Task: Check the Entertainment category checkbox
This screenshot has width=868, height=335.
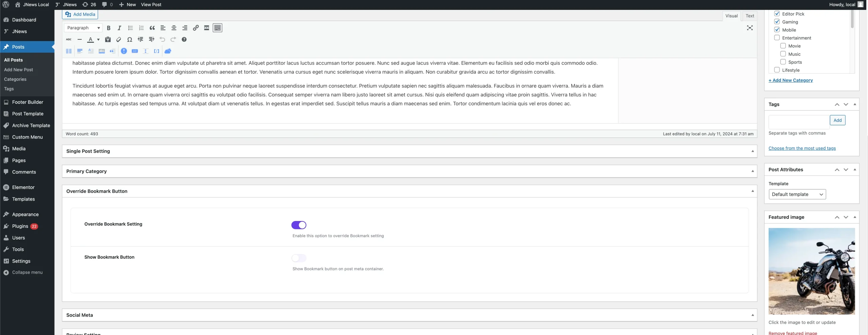Action: coord(777,38)
